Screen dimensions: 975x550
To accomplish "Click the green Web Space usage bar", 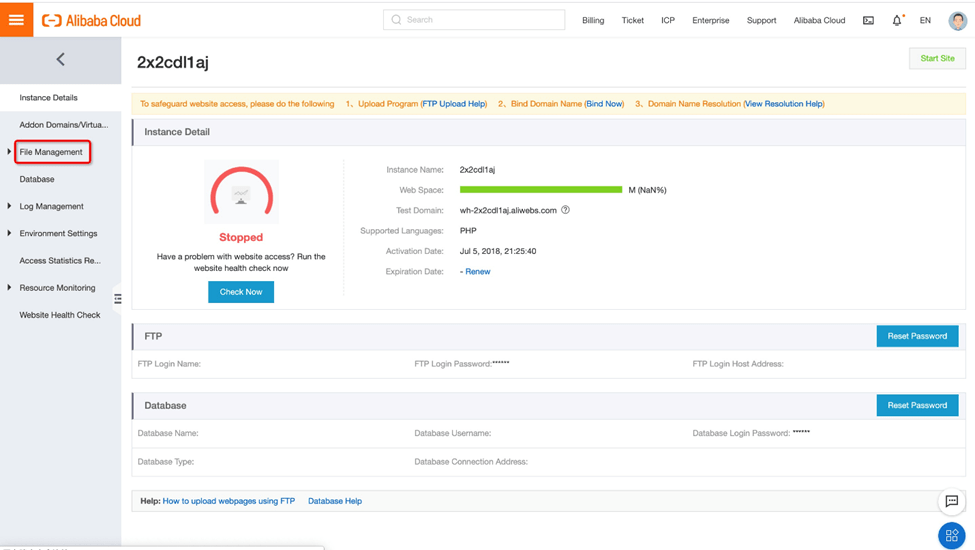I will pyautogui.click(x=540, y=189).
